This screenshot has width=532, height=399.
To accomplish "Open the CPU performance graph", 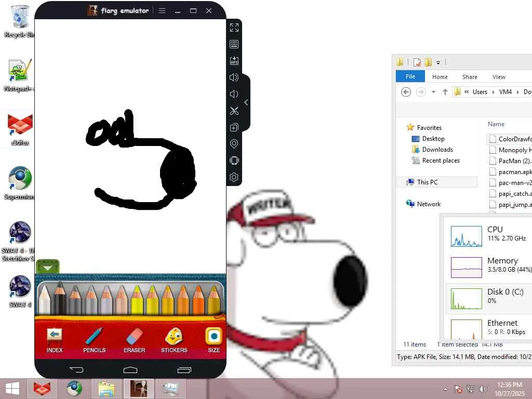I will coord(488,236).
